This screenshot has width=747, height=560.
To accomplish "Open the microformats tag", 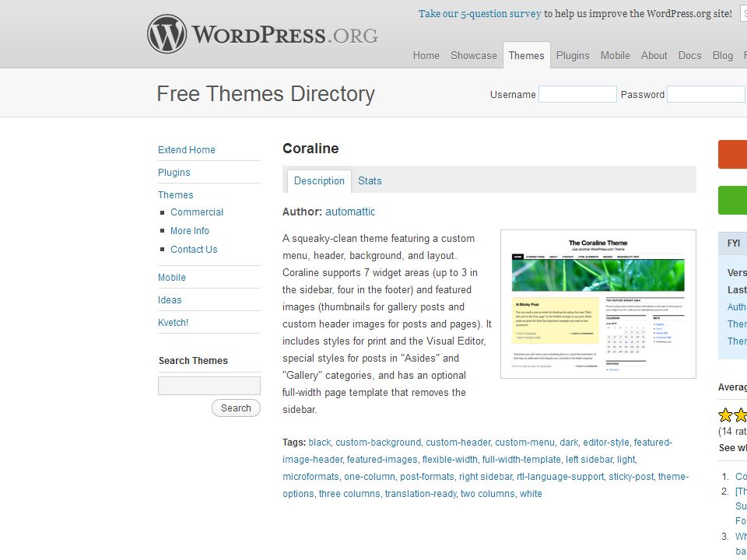I will 310,477.
